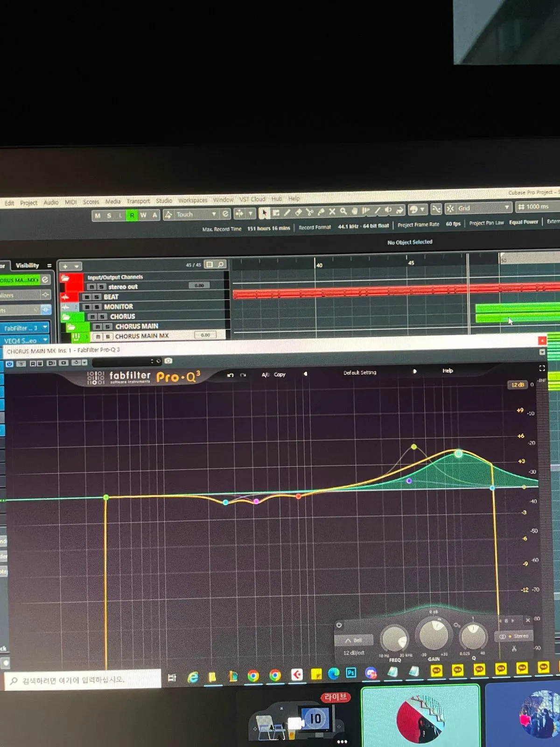Click the Pro-Q 3 undo arrow
The width and height of the screenshot is (560, 747).
[230, 375]
